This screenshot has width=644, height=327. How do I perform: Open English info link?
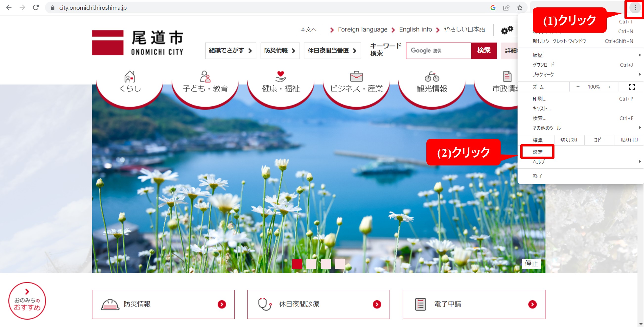pyautogui.click(x=415, y=29)
